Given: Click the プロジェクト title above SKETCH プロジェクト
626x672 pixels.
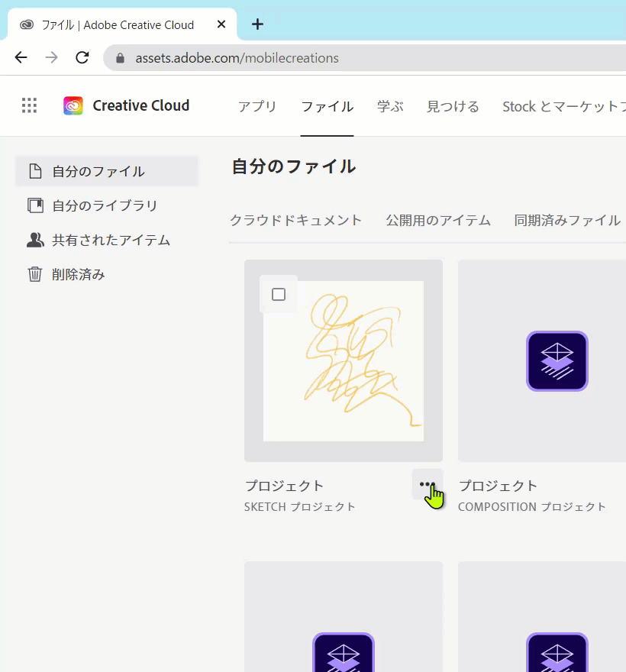Looking at the screenshot, I should point(284,486).
